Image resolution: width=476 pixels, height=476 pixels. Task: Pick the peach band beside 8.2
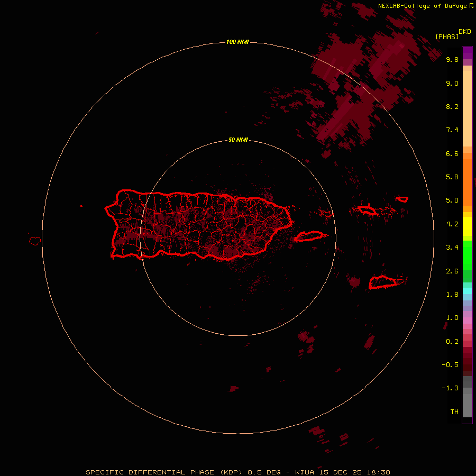point(467,108)
